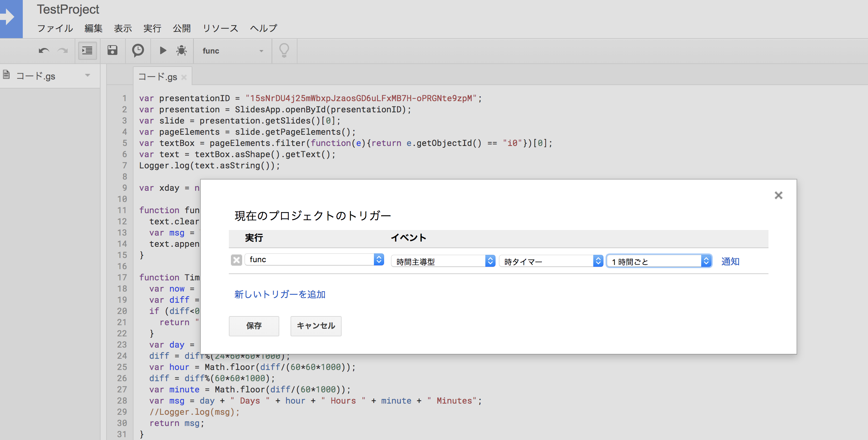Close the triggers dialog with X
The width and height of the screenshot is (868, 440).
click(x=778, y=195)
